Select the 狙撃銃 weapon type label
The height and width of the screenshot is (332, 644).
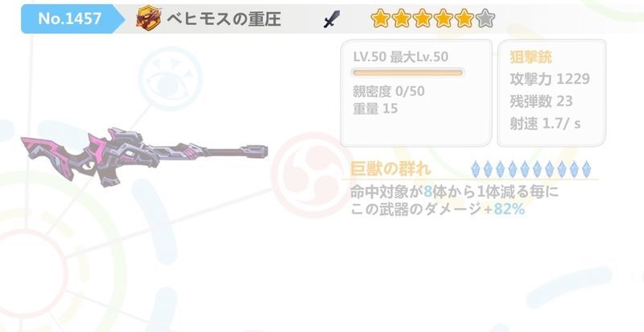point(530,56)
